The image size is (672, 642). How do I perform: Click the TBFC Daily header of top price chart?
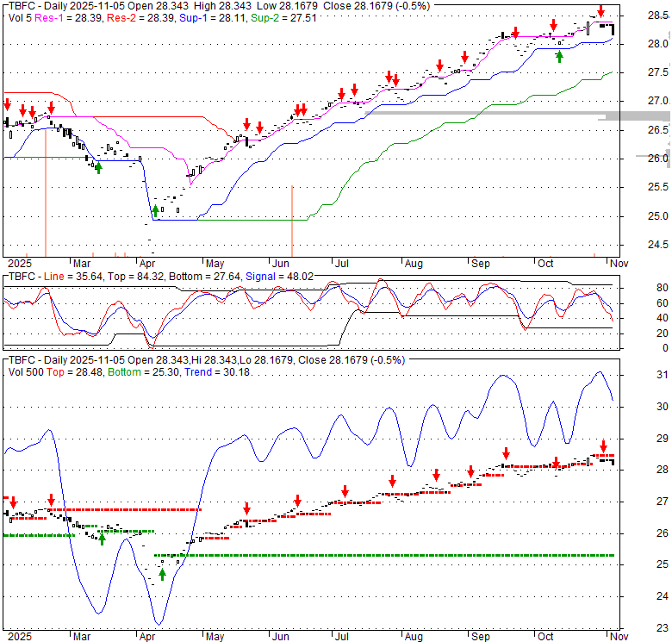point(52,4)
